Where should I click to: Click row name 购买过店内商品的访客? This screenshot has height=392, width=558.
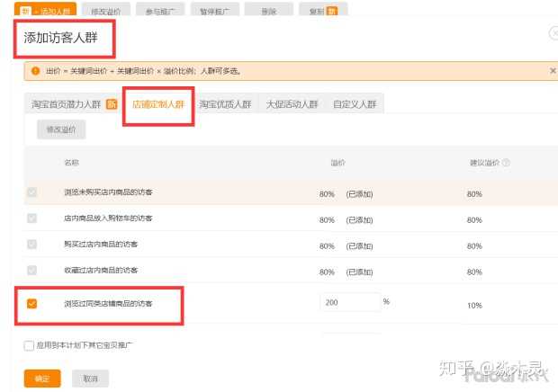pyautogui.click(x=101, y=245)
